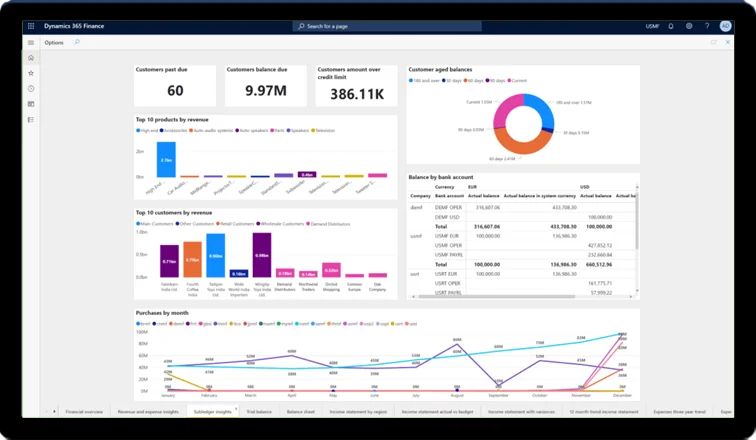Open Modules list icon in sidebar

coord(31,119)
